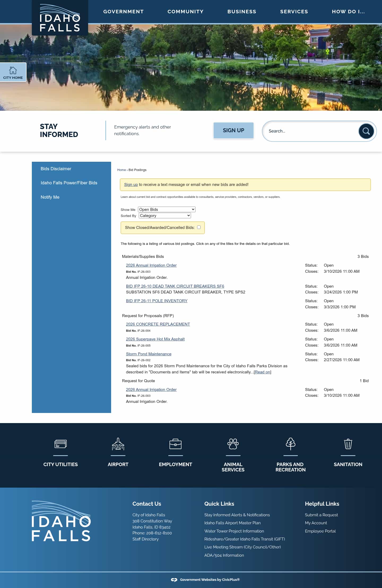382x588 pixels.
Task: Click the Idaho Falls header logo
Action: click(x=60, y=18)
